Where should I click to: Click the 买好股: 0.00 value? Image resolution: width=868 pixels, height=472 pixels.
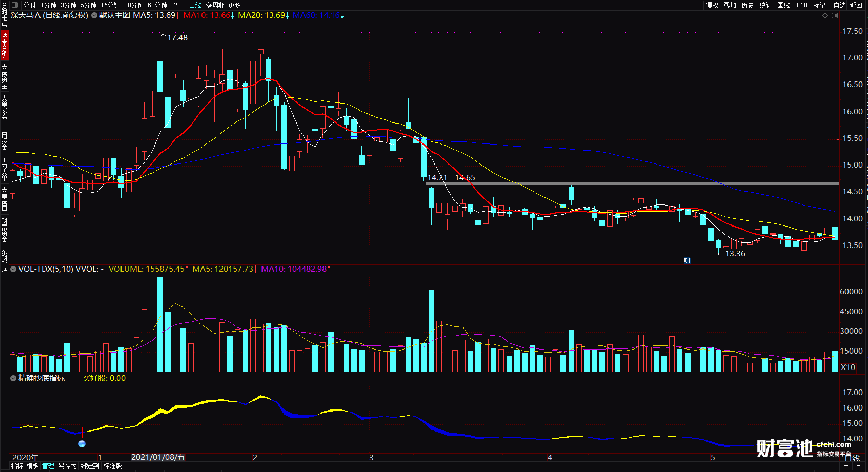tap(104, 378)
